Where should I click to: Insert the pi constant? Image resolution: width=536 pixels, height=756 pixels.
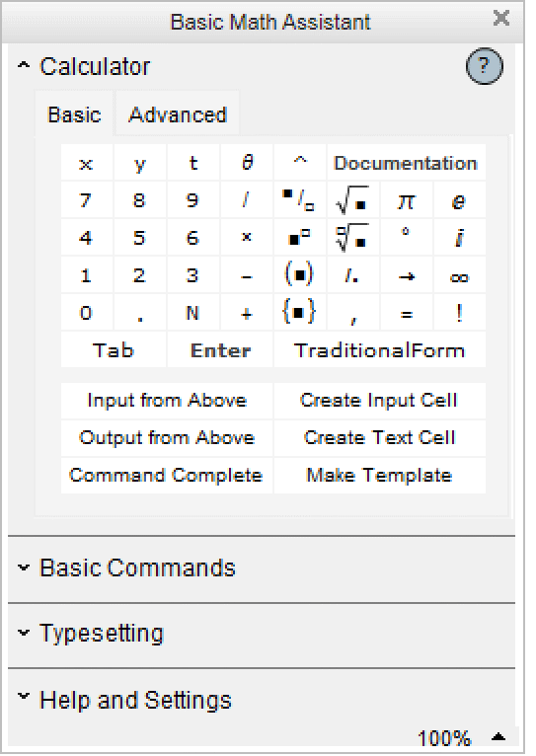[406, 200]
